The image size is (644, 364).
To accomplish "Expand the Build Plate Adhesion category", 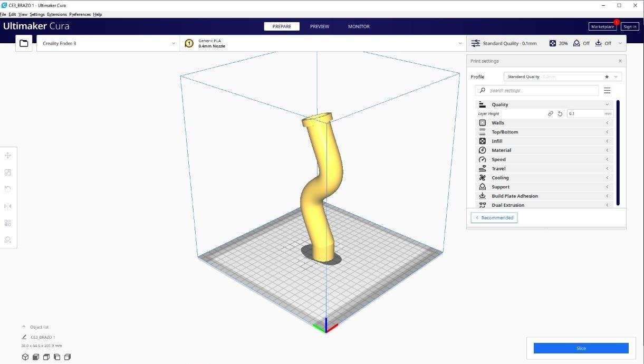I will 544,196.
